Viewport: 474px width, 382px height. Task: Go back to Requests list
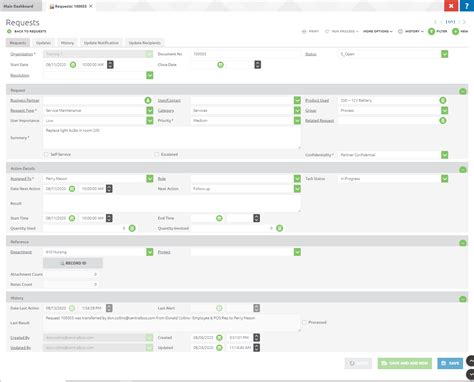click(x=27, y=31)
